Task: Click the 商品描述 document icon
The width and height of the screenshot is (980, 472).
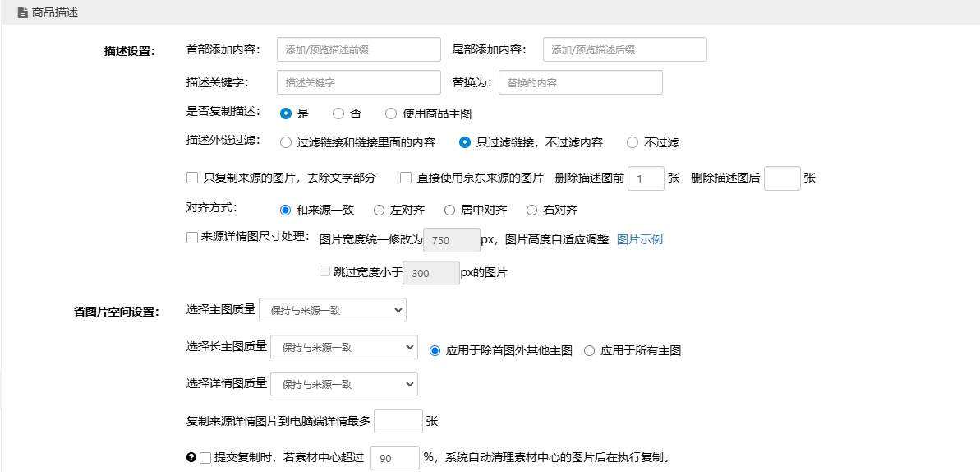Action: [x=22, y=13]
